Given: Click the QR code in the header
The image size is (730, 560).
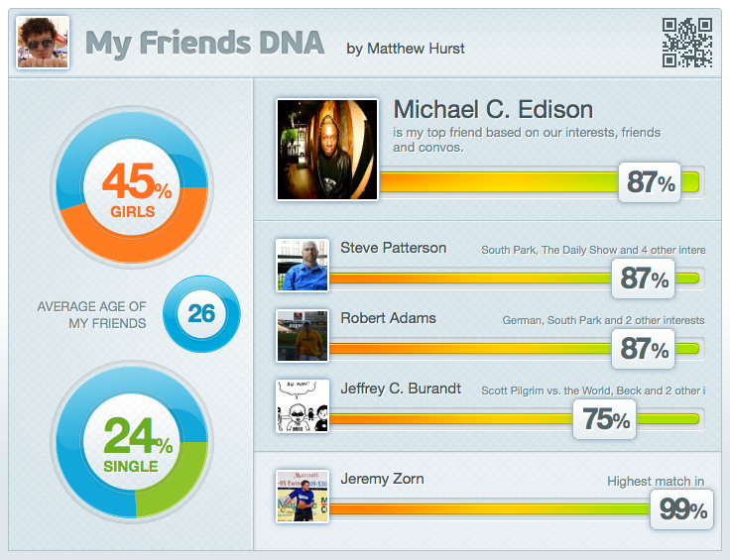Looking at the screenshot, I should click(687, 42).
